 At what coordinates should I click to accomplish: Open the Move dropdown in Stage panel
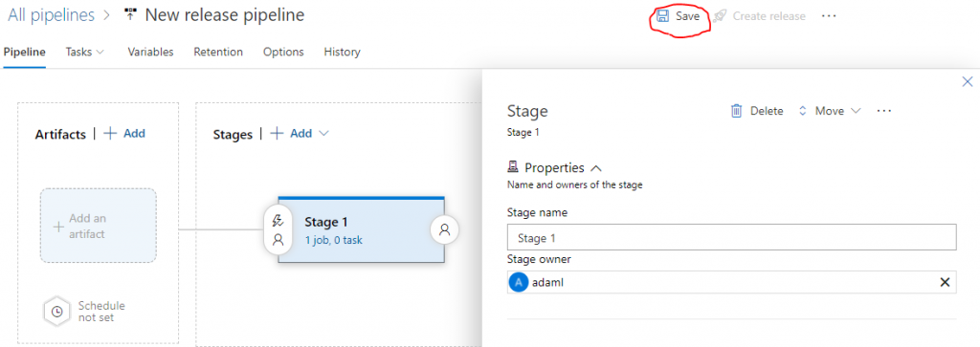pos(830,111)
